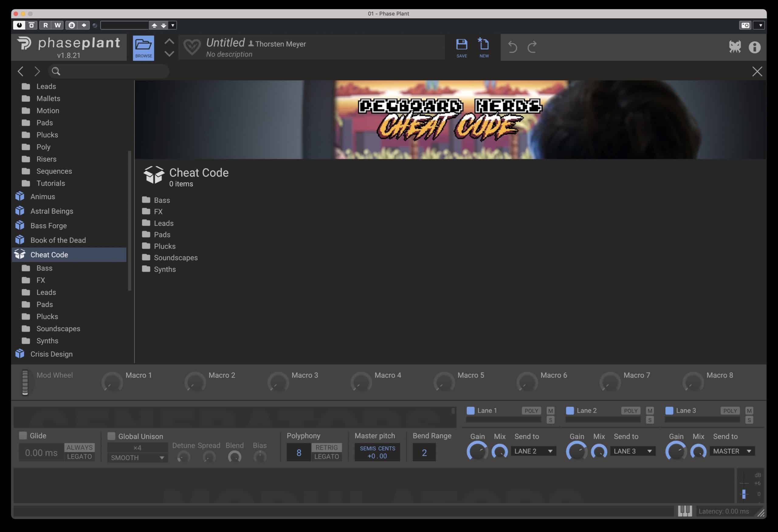Solo Lane 2 with S button
The width and height of the screenshot is (778, 532).
pyautogui.click(x=650, y=420)
